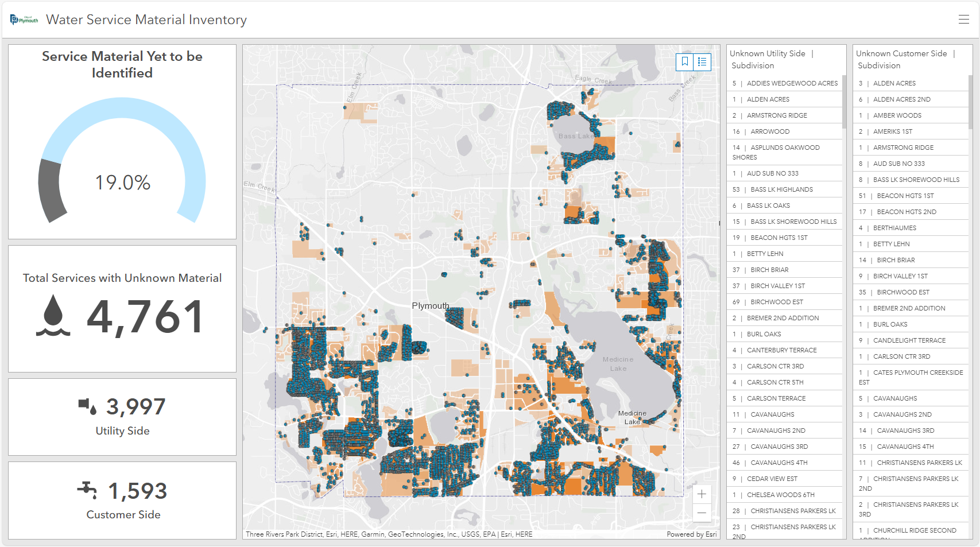Click the 4,761 total services number
980x547 pixels.
click(x=145, y=317)
